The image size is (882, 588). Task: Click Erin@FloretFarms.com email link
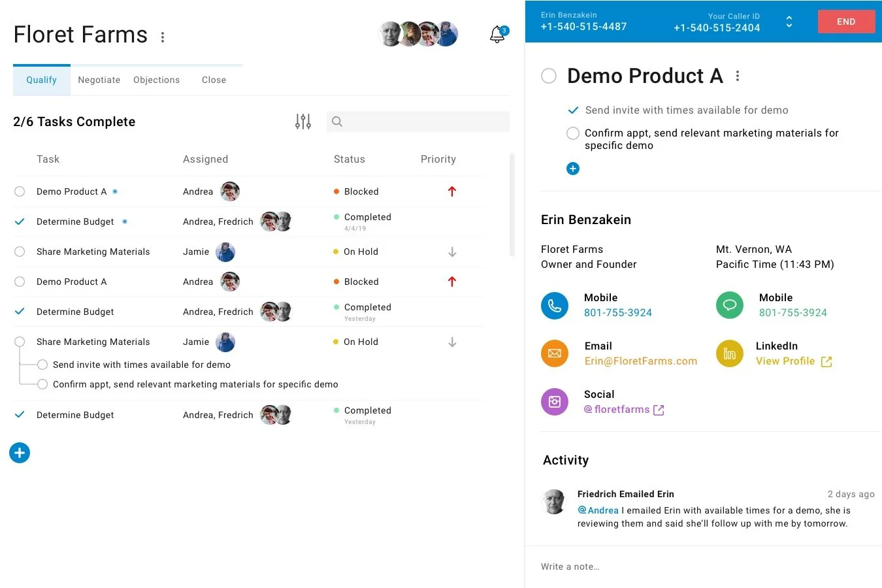(x=641, y=361)
